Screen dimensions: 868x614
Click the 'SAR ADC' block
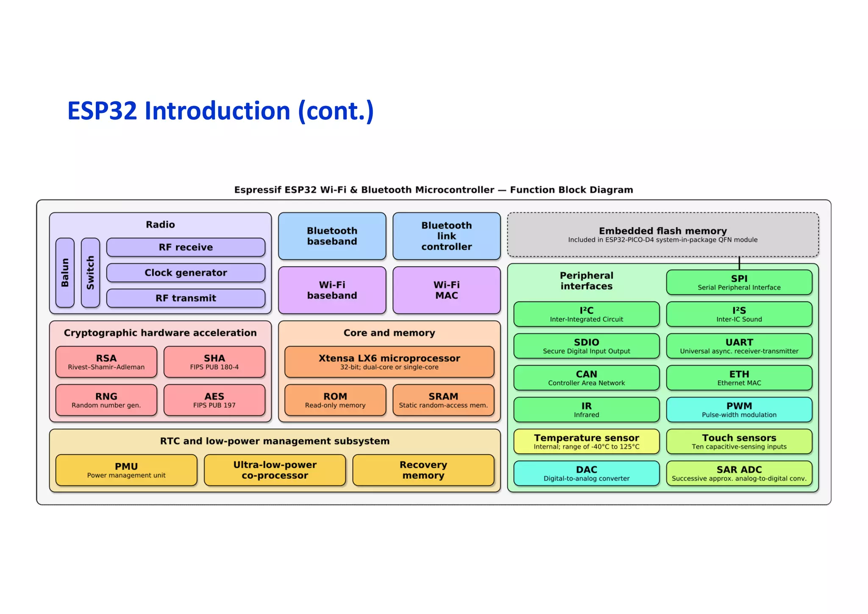[x=739, y=473]
